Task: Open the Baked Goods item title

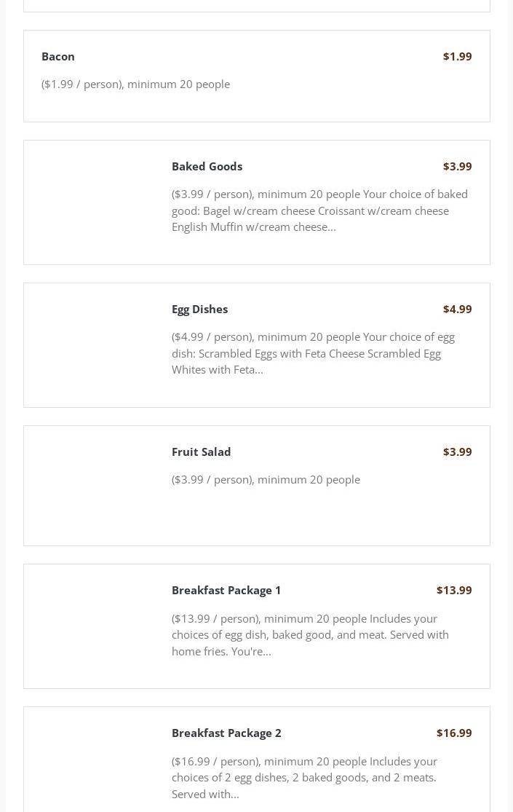Action: click(207, 166)
